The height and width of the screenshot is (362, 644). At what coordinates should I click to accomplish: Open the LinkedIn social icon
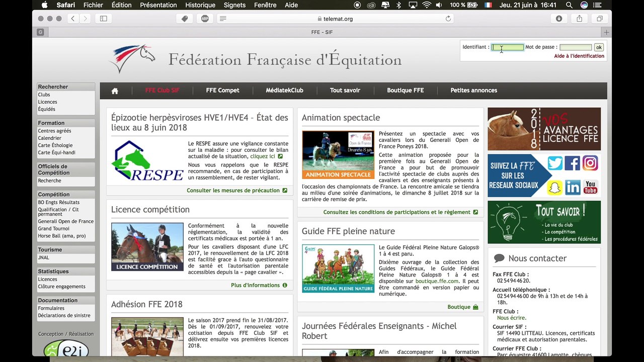(x=573, y=187)
